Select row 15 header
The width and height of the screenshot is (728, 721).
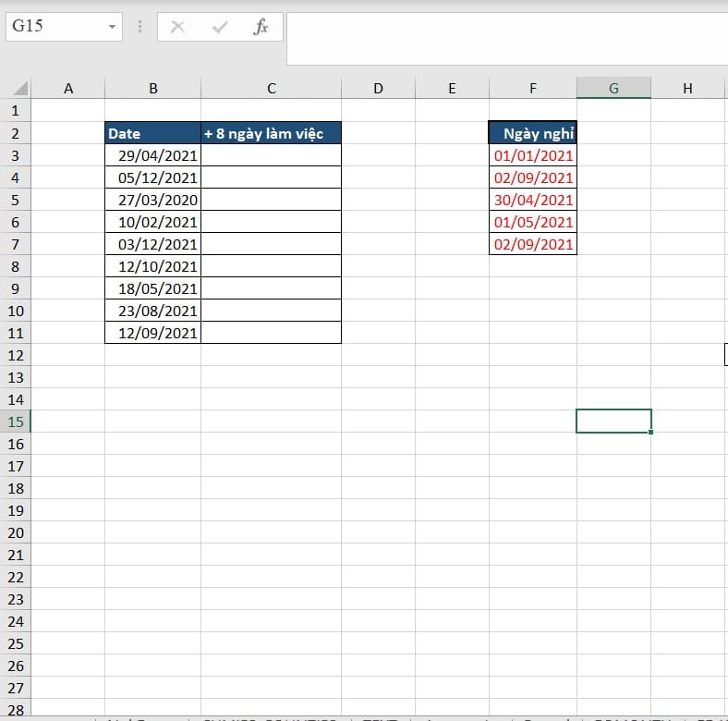pos(16,422)
